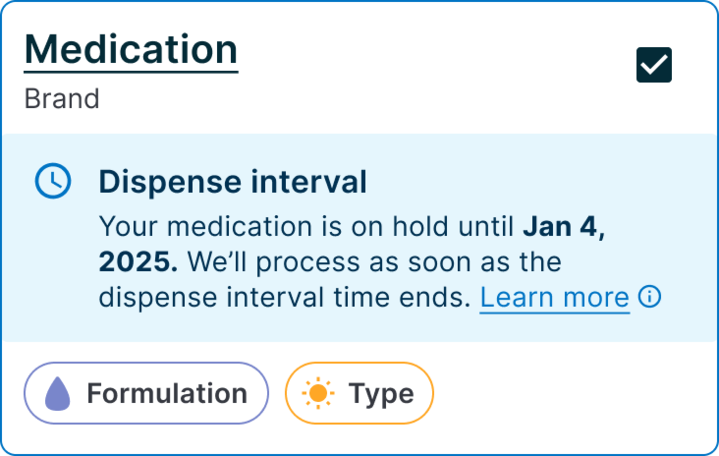Click the purple droplet icon in Formulation chip
719x456 pixels.
[58, 394]
